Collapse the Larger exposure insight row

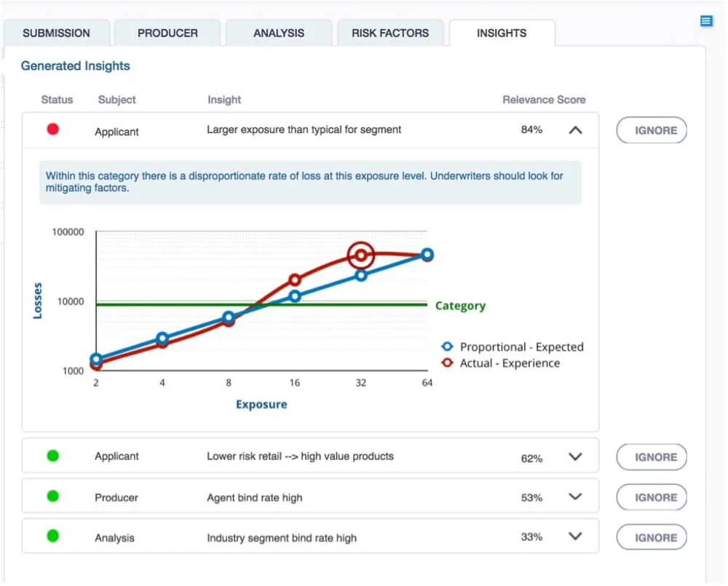pyautogui.click(x=575, y=130)
